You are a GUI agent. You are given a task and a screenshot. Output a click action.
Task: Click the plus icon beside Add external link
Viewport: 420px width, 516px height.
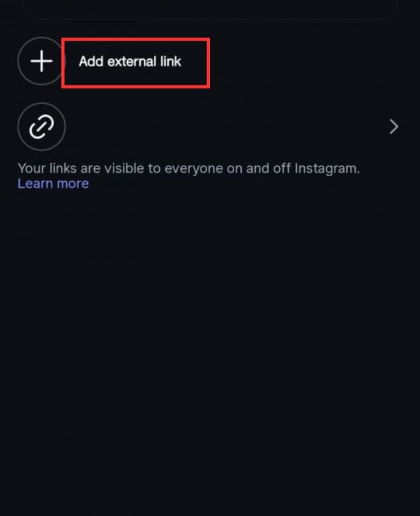[x=41, y=61]
